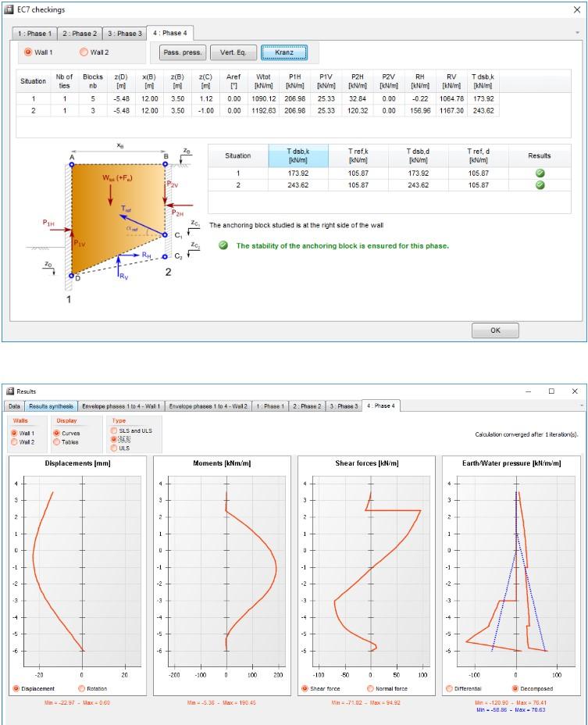
Task: Switch to 2 : Phase 2 tab in Results
Action: click(307, 406)
